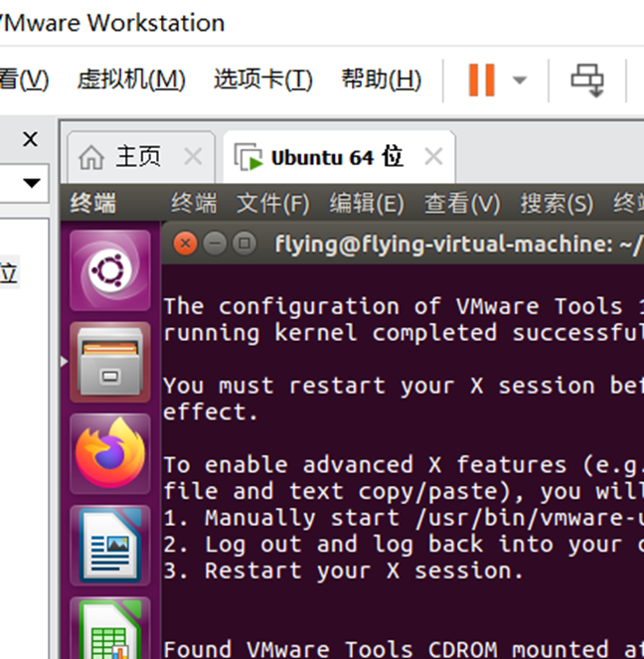Open LibreOffice Writer from the launcher
Screen dimensions: 644x659
click(x=110, y=546)
